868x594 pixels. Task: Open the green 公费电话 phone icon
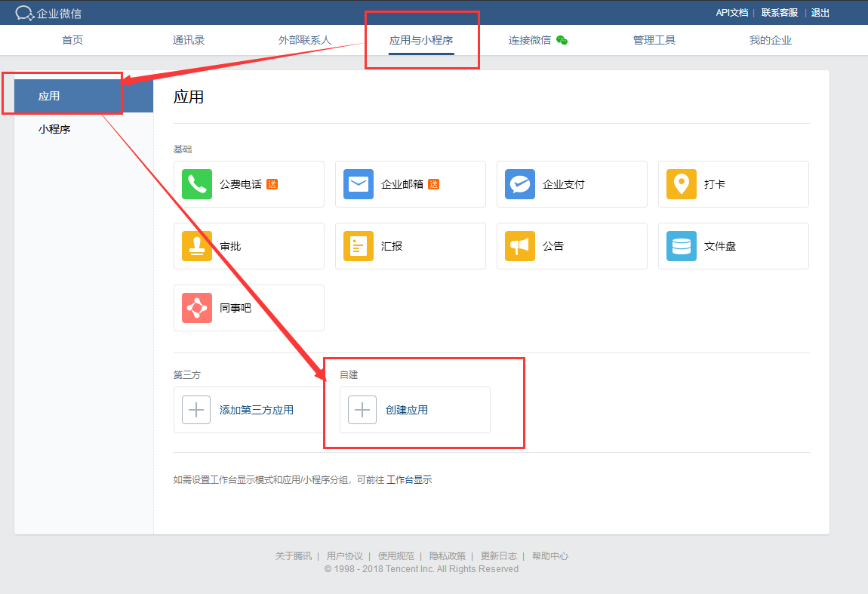[196, 184]
